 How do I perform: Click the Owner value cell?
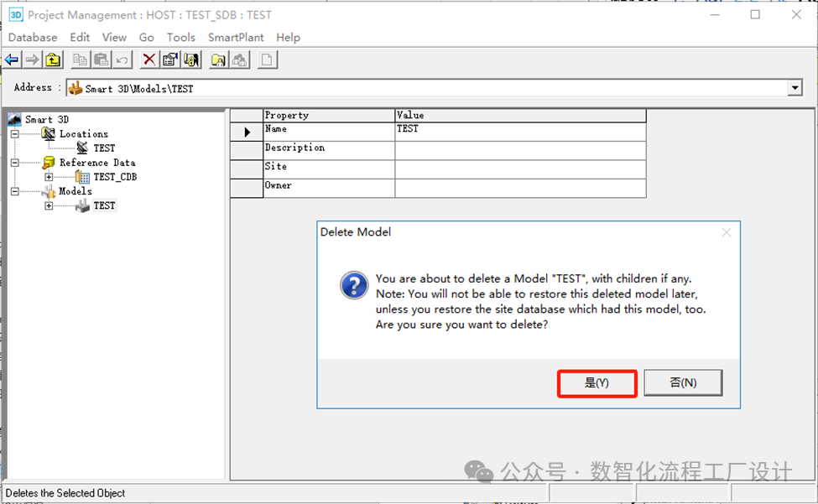[x=521, y=188]
